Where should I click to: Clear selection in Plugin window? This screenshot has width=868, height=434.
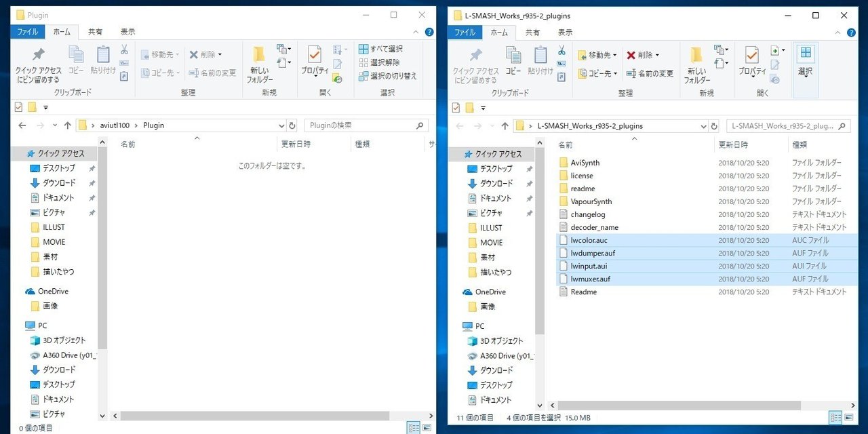click(379, 62)
